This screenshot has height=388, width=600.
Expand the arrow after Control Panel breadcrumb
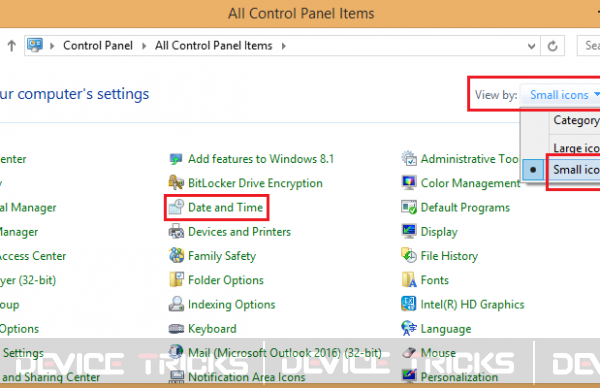[x=144, y=46]
